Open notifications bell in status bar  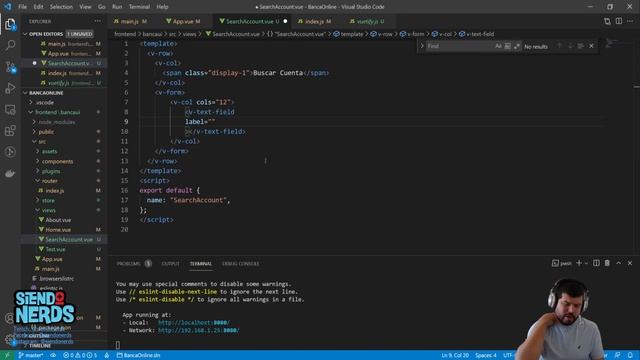tap(630, 355)
